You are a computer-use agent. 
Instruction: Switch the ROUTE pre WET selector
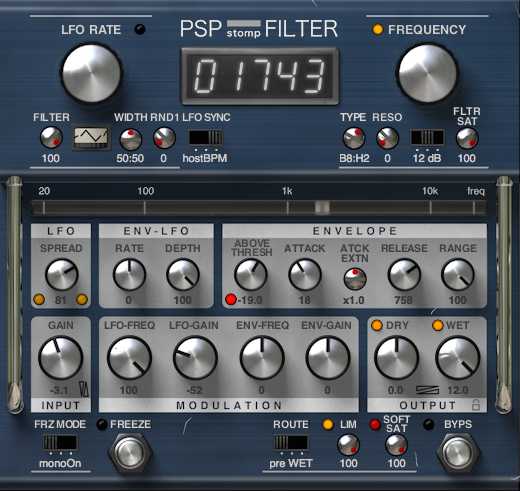tap(291, 443)
